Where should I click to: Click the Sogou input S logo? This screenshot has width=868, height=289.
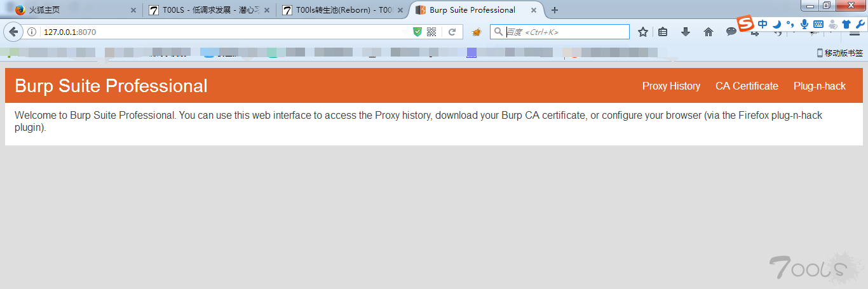coord(745,24)
